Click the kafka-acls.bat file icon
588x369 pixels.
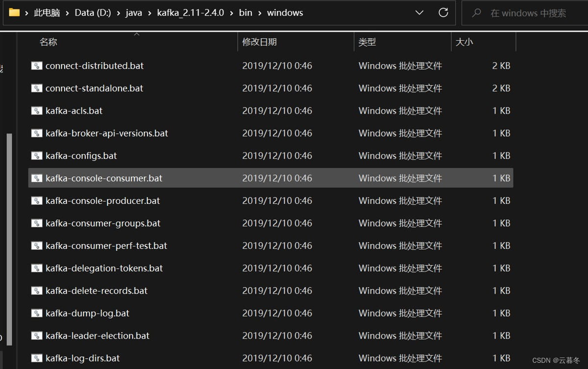[37, 111]
